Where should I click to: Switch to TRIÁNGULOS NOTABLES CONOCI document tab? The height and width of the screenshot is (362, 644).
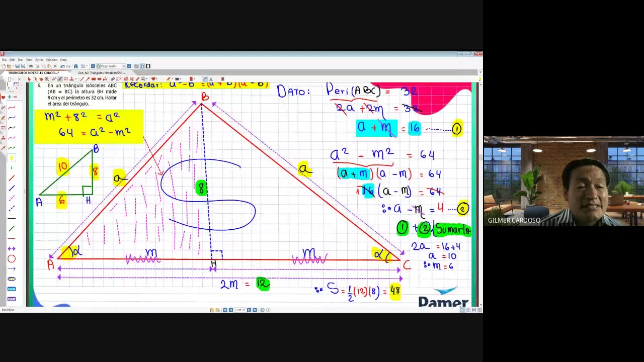point(34,73)
